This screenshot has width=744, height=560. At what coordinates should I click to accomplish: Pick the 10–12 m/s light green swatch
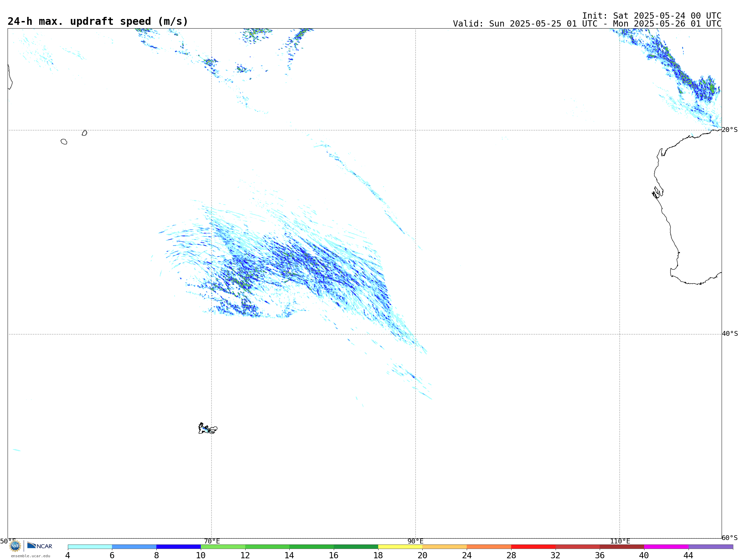[223, 547]
